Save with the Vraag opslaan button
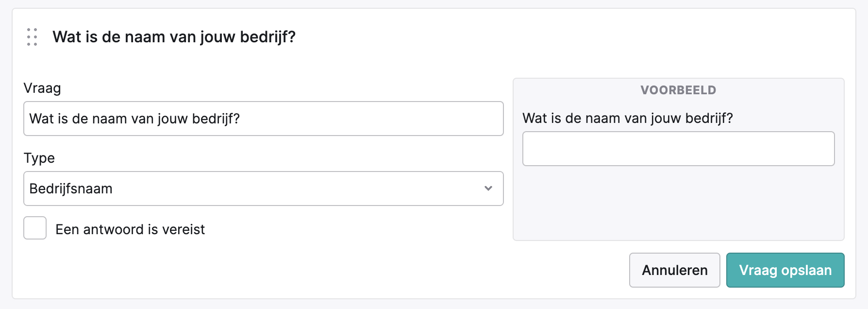868x309 pixels. (785, 270)
